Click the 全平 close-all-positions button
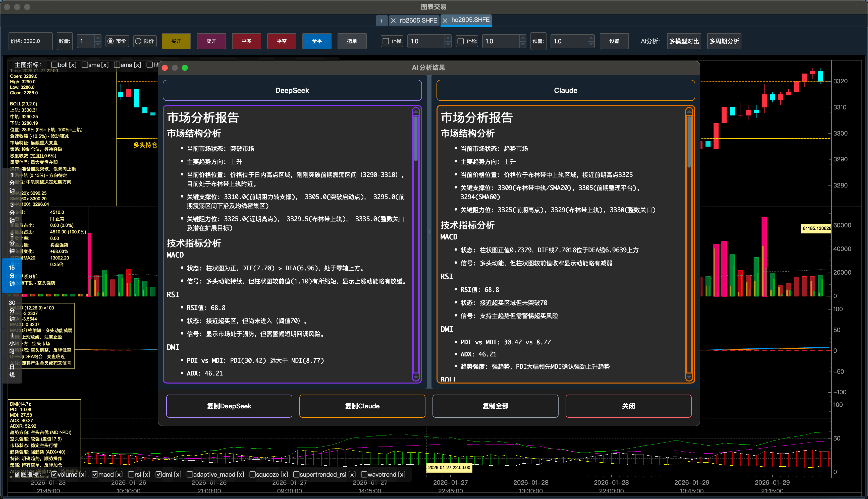 (316, 41)
